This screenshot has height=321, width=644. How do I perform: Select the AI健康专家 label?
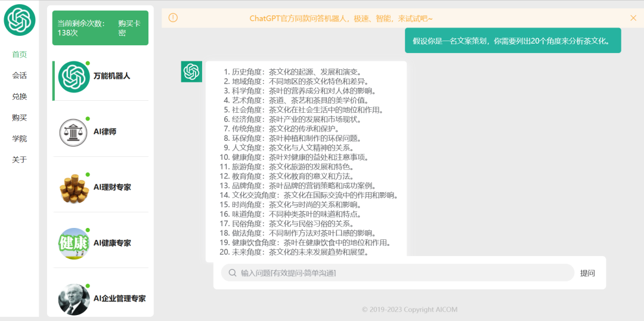tap(112, 243)
